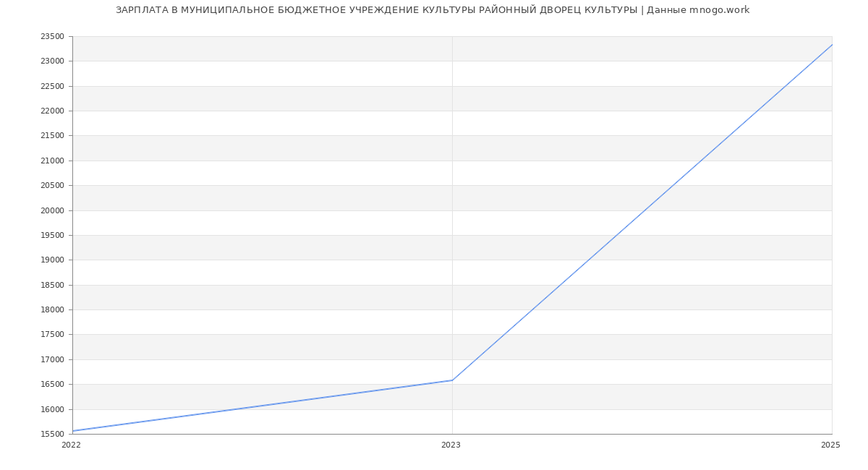
Task: Select the line's starting point at 2022
Action: (73, 431)
